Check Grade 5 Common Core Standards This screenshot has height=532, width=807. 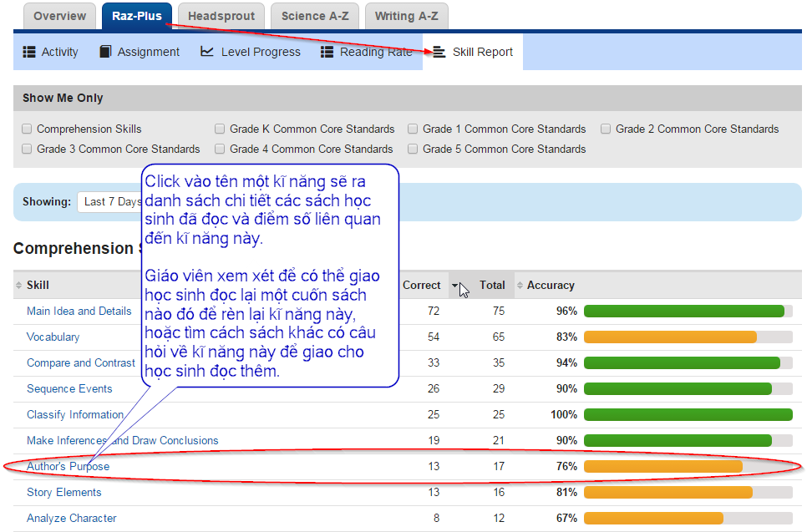click(x=413, y=149)
